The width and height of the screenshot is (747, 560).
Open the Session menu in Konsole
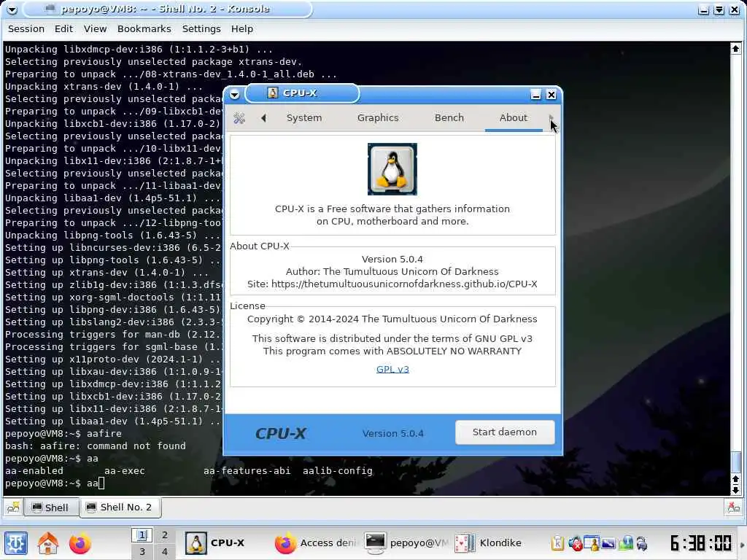click(26, 29)
